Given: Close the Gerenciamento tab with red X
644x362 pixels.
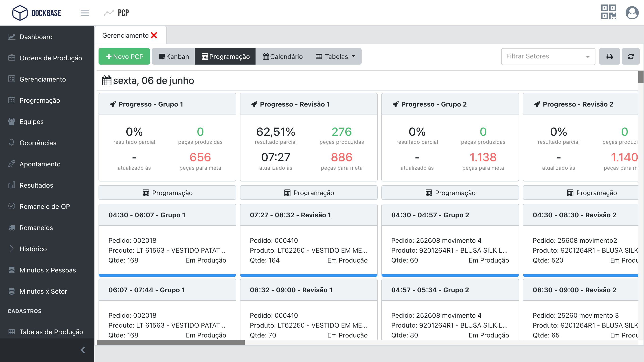Looking at the screenshot, I should pyautogui.click(x=154, y=35).
